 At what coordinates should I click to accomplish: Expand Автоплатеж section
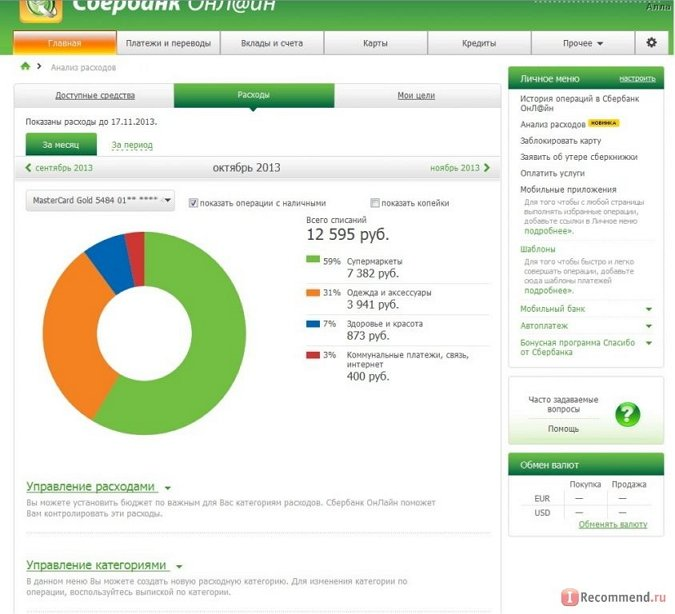click(x=649, y=326)
